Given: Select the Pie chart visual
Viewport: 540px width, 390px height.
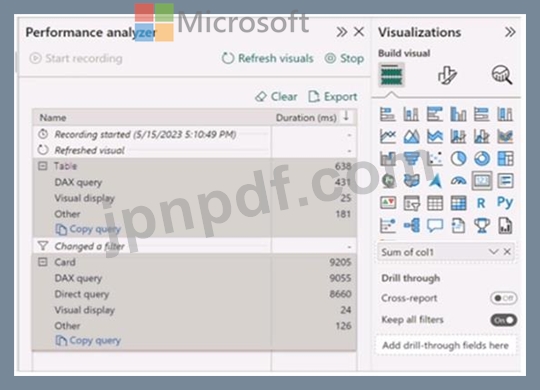Looking at the screenshot, I should (x=458, y=159).
